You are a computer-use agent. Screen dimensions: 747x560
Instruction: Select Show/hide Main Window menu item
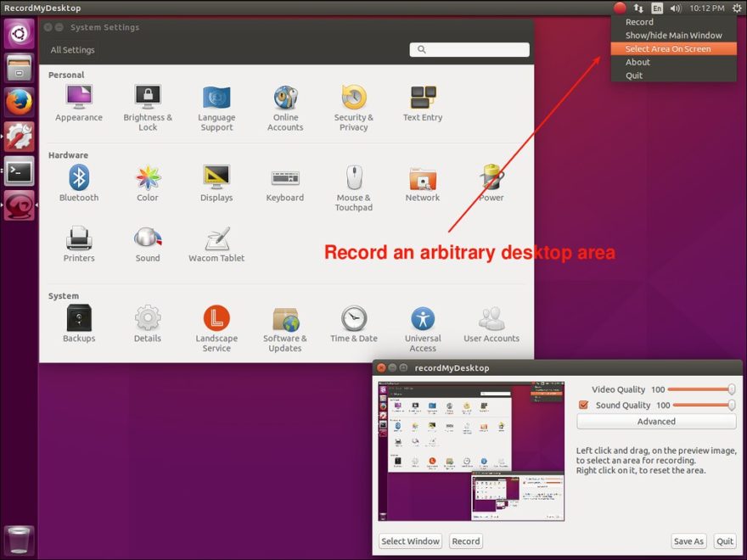coord(674,36)
